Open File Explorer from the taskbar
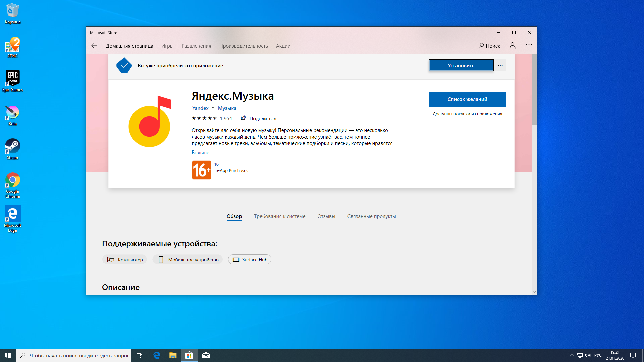Viewport: 644px width, 362px height. tap(173, 355)
